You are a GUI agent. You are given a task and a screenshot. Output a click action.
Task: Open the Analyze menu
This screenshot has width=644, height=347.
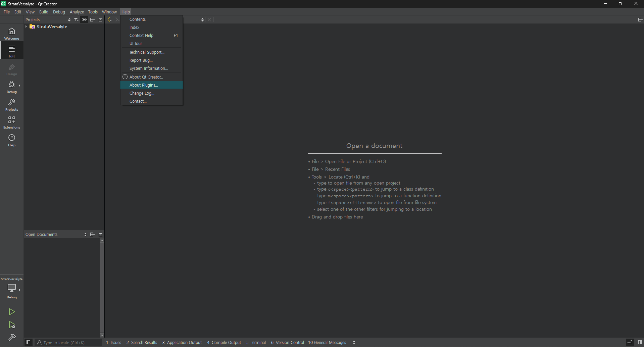tap(77, 12)
